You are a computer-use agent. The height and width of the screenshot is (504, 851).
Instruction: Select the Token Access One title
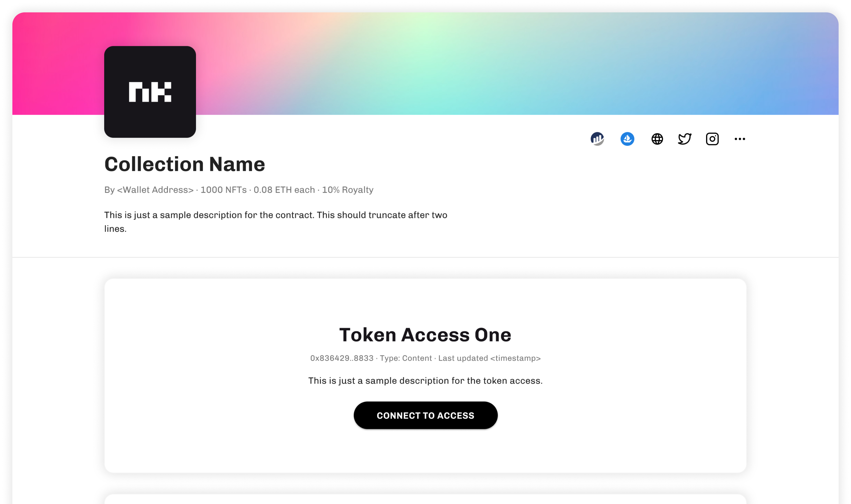[425, 334]
